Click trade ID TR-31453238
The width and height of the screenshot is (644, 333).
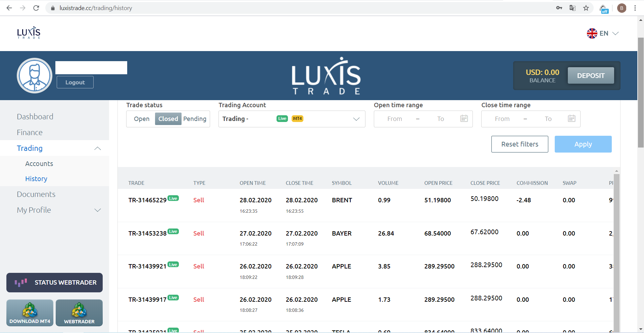click(147, 234)
